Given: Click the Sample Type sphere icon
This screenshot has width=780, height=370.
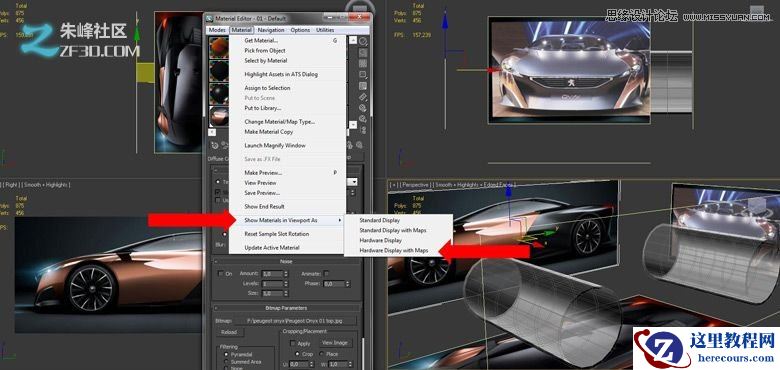Looking at the screenshot, I should (363, 41).
